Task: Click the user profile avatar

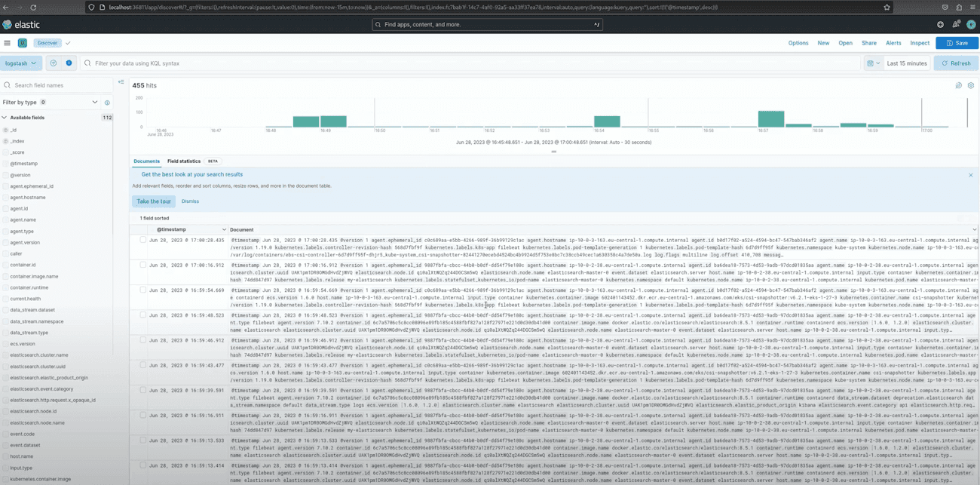Action: [x=971, y=24]
